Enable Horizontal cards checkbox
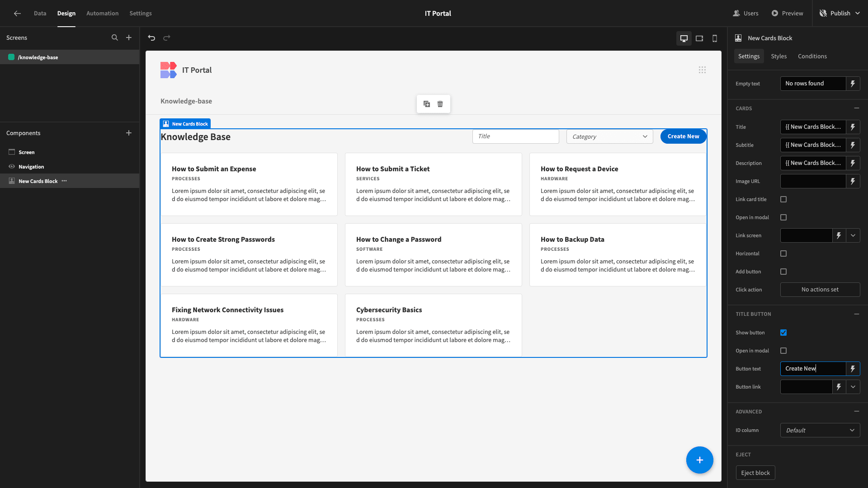868x488 pixels. coord(783,253)
